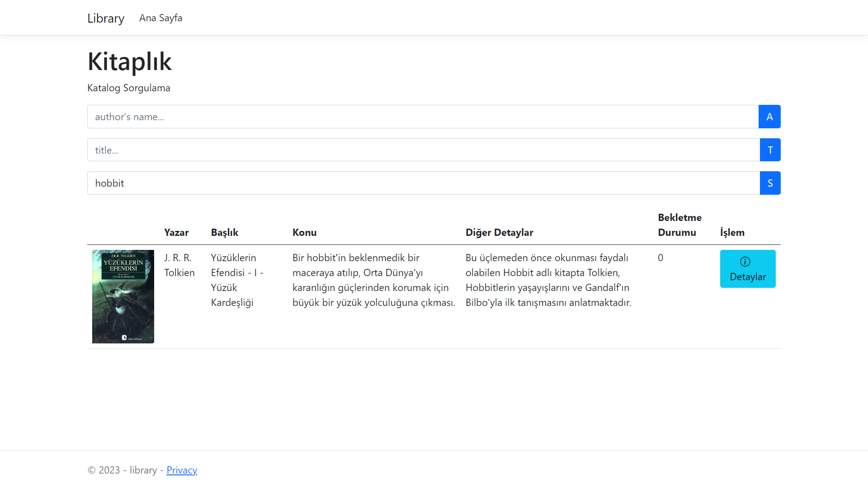This screenshot has height=488, width=868.
Task: Select the hobbit text in subject field
Action: [109, 183]
